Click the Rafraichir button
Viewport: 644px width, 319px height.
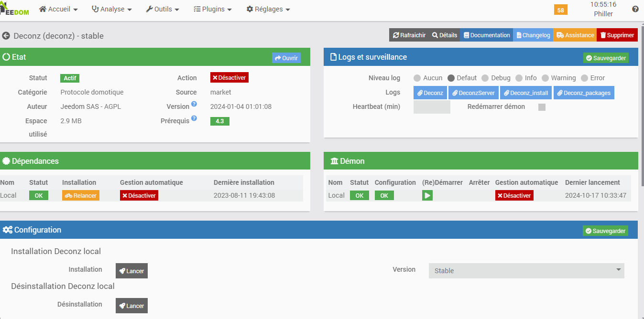tap(409, 35)
